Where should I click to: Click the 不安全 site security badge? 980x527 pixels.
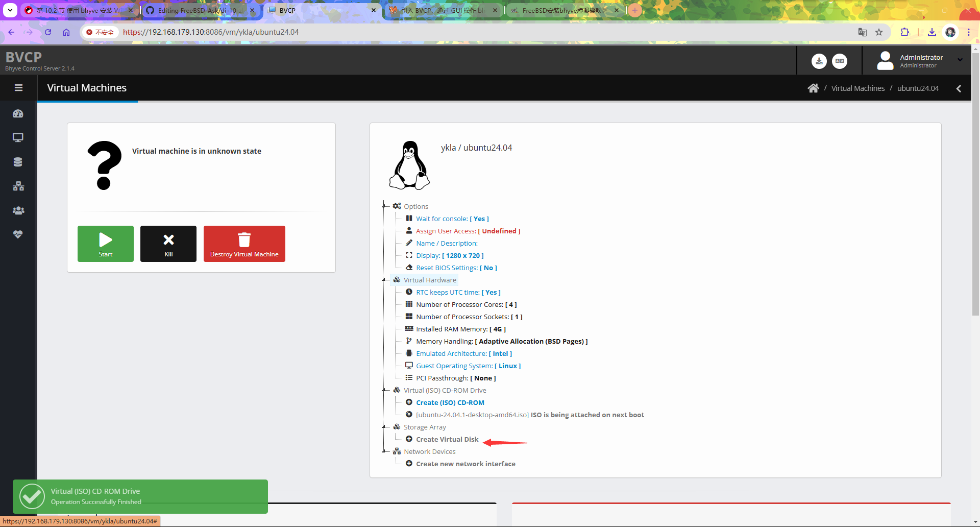(100, 32)
